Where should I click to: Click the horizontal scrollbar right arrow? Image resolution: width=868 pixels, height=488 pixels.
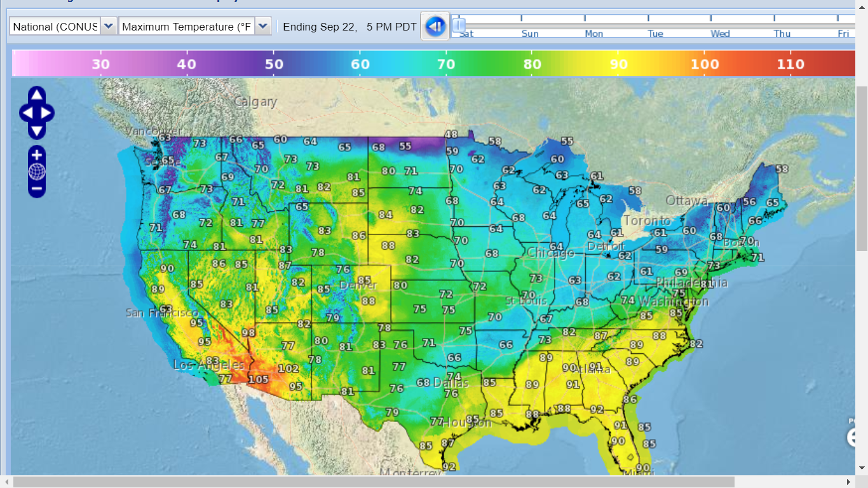pyautogui.click(x=849, y=482)
